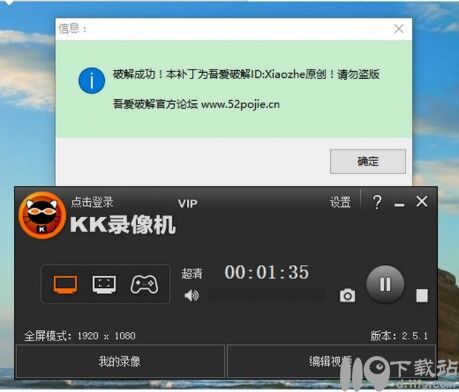The height and width of the screenshot is (392, 459).
Task: Click the blue information icon in dialog
Action: pyautogui.click(x=92, y=80)
